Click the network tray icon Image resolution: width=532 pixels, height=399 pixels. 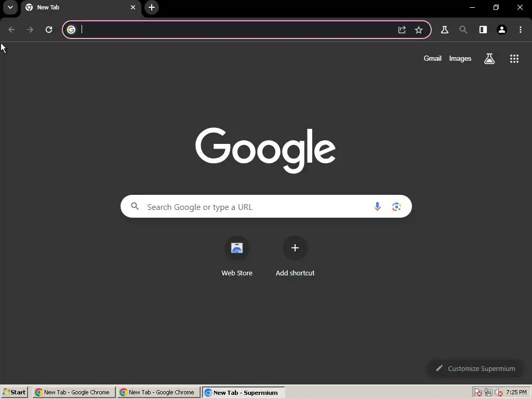[488, 393]
